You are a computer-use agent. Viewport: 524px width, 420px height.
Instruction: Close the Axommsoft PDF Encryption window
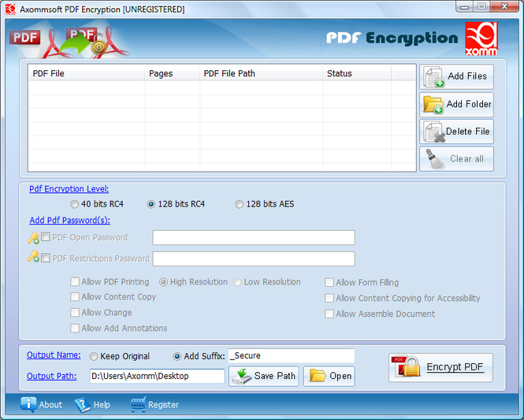tap(504, 6)
